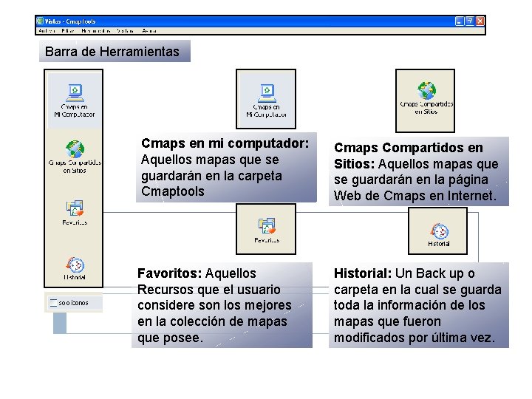Select Cmaps en Mi Computador in the sidebar panel

(x=75, y=100)
